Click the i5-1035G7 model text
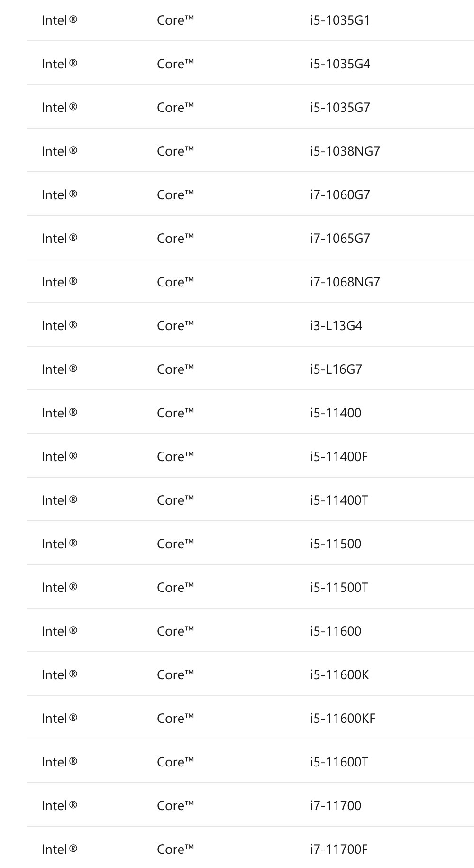 (340, 108)
